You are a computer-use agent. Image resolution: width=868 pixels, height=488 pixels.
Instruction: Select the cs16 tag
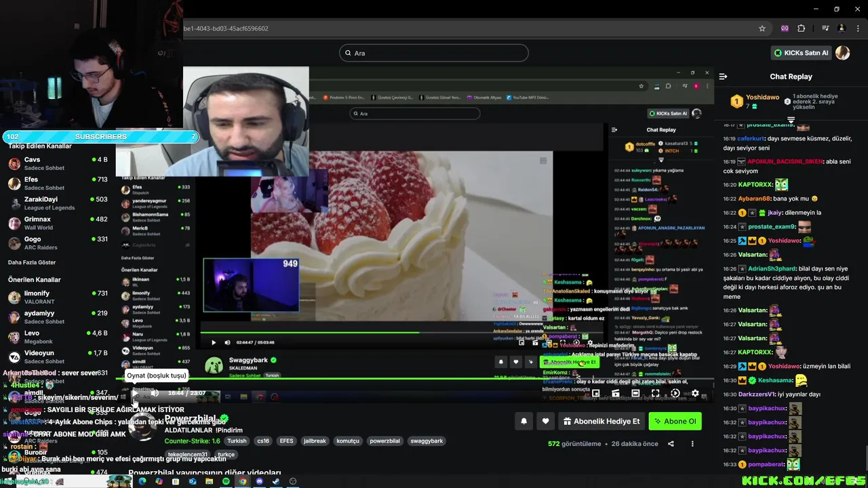[263, 441]
